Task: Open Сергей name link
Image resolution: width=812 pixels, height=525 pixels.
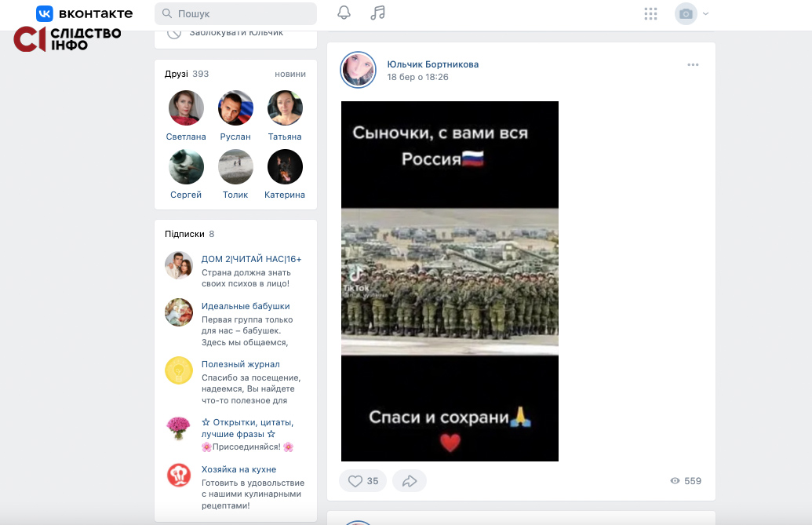Action: tap(186, 195)
